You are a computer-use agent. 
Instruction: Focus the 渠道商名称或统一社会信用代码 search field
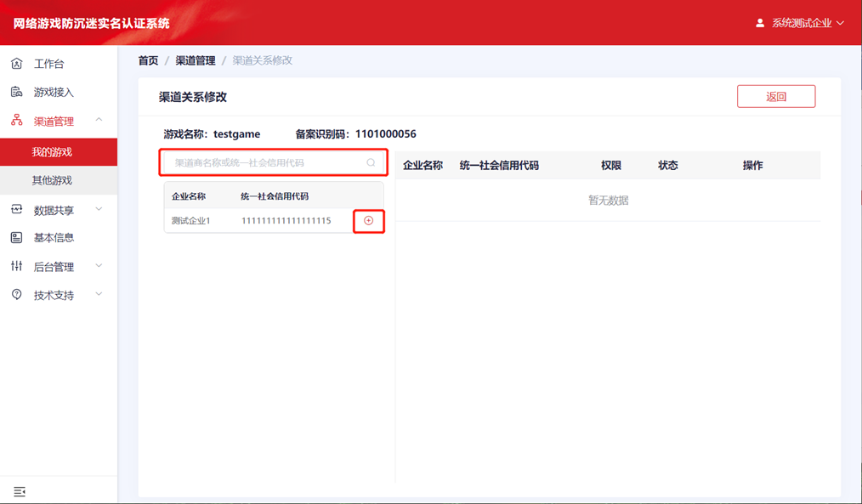pyautogui.click(x=273, y=162)
